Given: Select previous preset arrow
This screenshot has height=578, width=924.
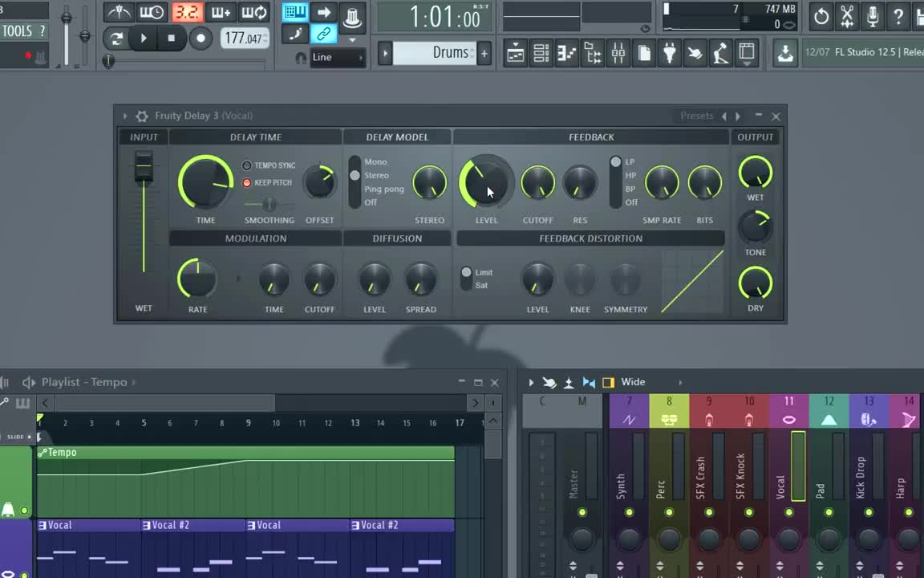Looking at the screenshot, I should 724,116.
